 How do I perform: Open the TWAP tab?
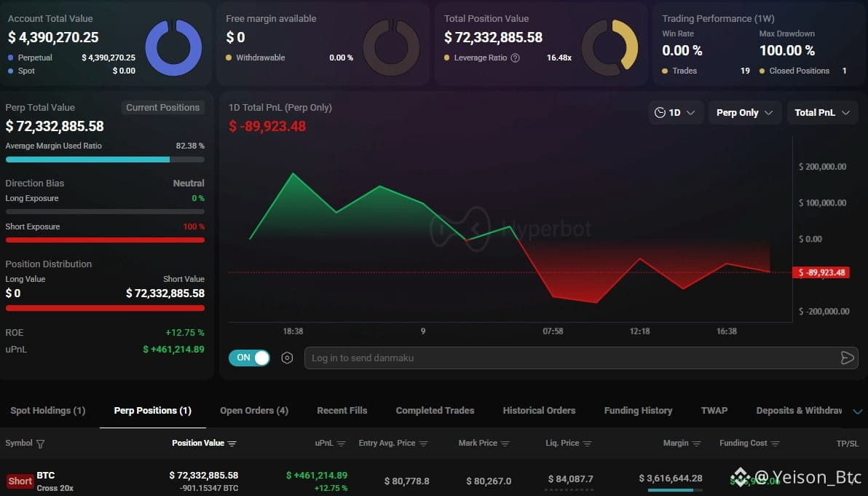tap(714, 410)
